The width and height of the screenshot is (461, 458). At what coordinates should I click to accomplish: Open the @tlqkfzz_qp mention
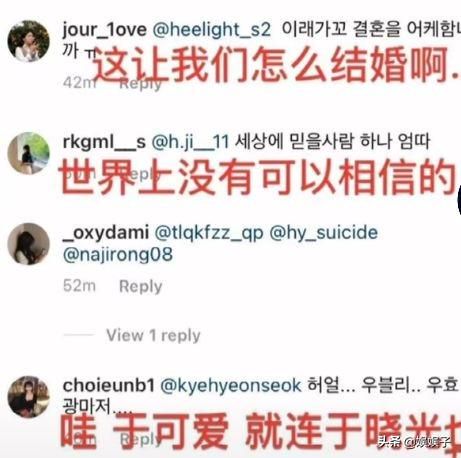209,233
